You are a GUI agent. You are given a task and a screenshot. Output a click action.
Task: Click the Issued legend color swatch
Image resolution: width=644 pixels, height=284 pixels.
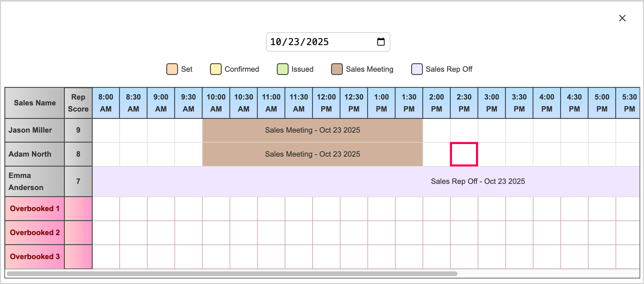(282, 69)
